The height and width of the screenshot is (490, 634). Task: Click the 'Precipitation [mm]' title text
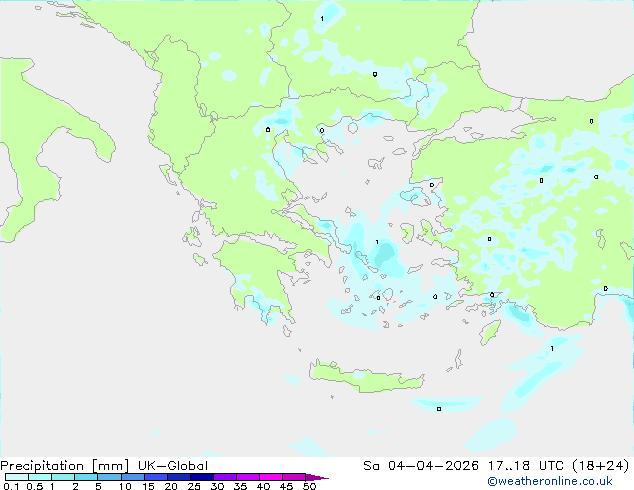click(65, 466)
